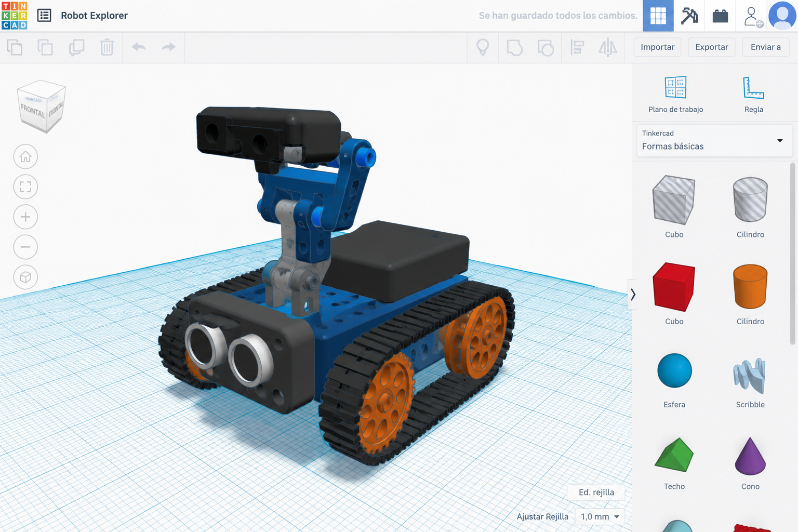Screen dimensions: 798x532
Task: Open the user profile avatar
Action: coord(782,16)
